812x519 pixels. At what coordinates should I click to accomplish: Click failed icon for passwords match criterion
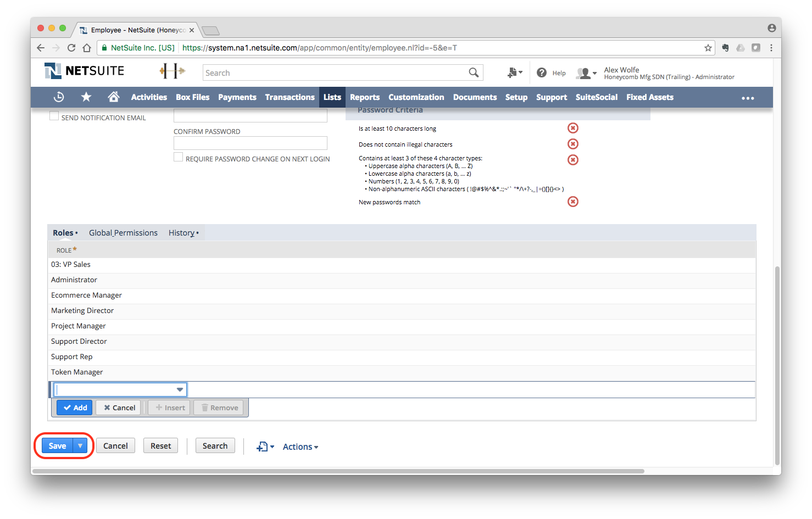pyautogui.click(x=573, y=202)
